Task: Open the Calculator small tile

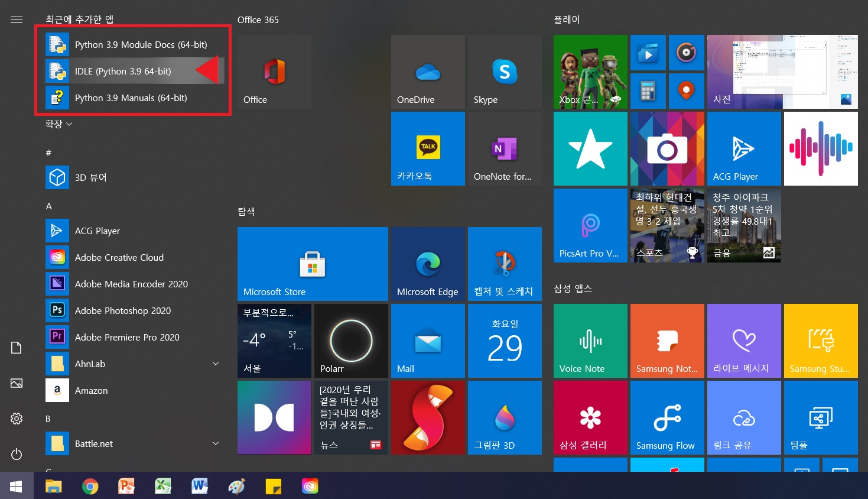Action: (648, 91)
